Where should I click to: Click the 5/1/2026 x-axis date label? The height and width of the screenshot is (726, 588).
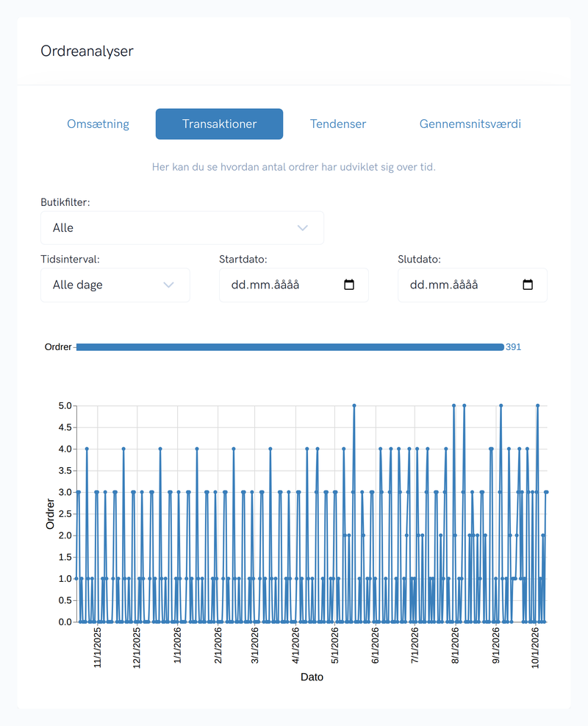click(335, 645)
